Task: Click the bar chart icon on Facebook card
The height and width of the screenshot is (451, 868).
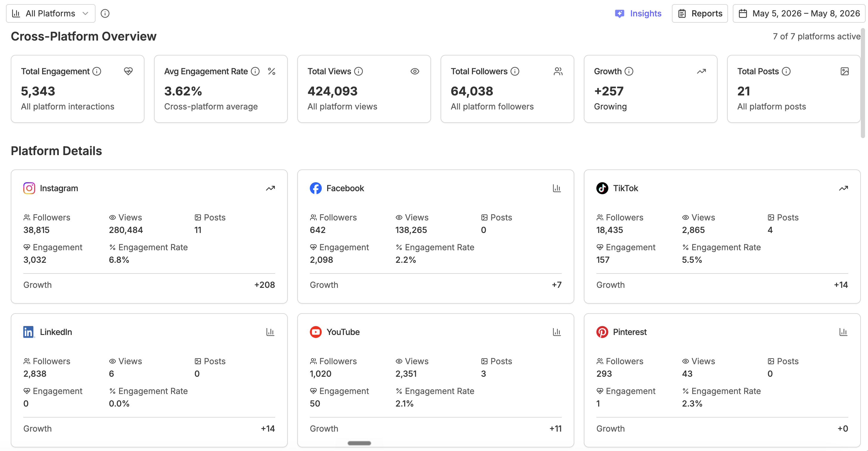Action: 557,188
